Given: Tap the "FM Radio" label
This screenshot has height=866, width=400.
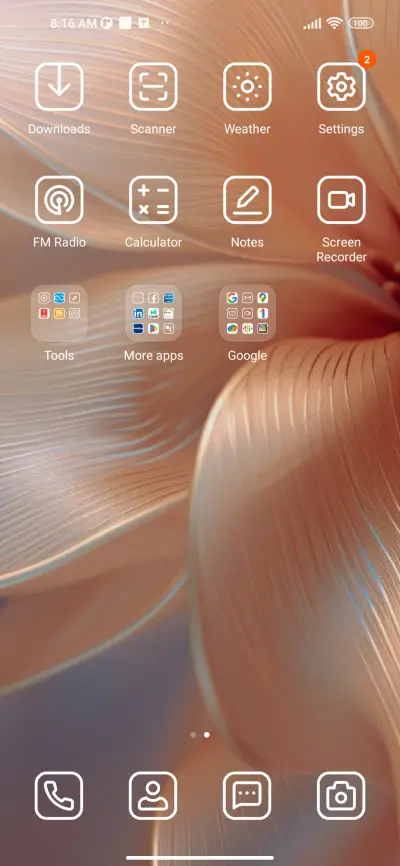Looking at the screenshot, I should coord(59,242).
